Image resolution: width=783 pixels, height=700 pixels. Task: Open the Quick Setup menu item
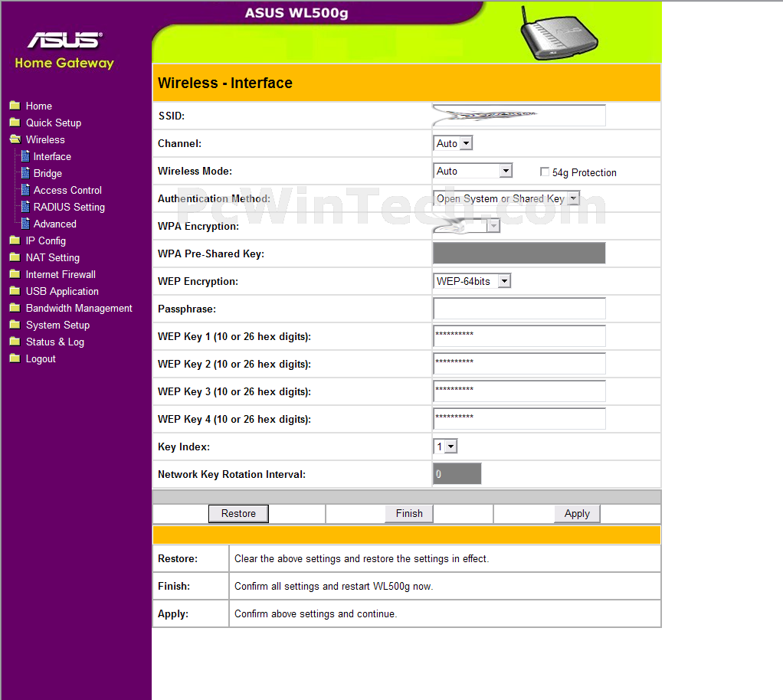[54, 123]
